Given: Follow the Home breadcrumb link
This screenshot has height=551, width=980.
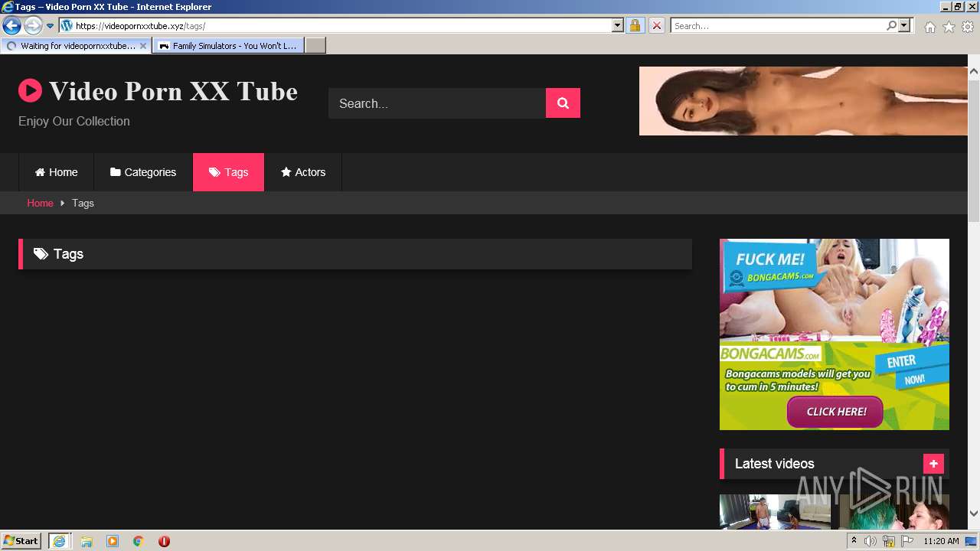Looking at the screenshot, I should (x=40, y=203).
